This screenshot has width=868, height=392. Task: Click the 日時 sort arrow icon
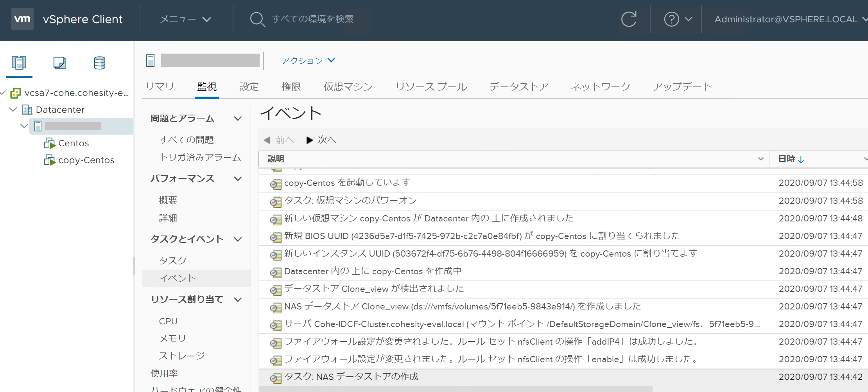801,160
